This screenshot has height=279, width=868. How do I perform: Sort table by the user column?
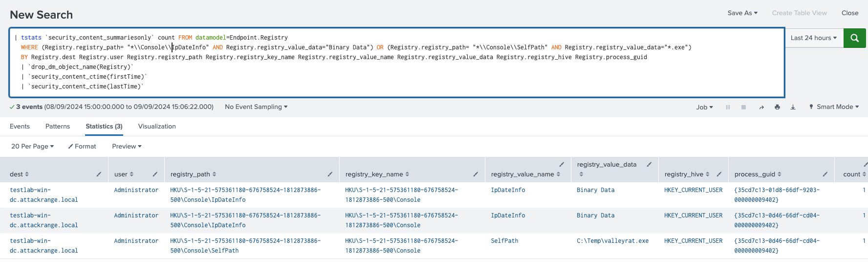click(124, 174)
